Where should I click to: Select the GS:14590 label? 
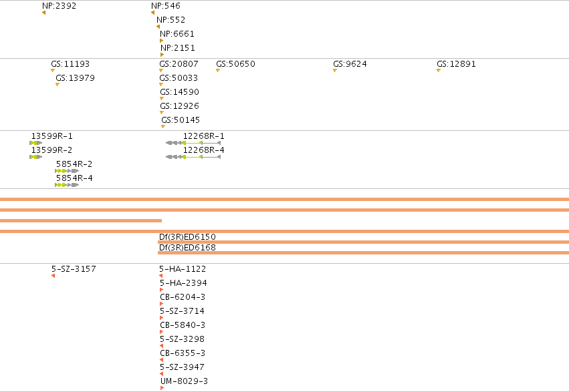coord(180,92)
